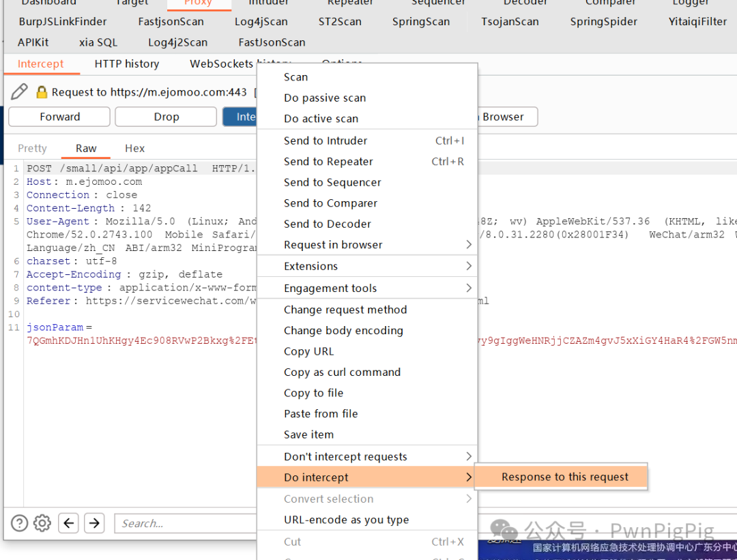Expand Request in browser submenu arrow
The height and width of the screenshot is (560, 737).
468,244
